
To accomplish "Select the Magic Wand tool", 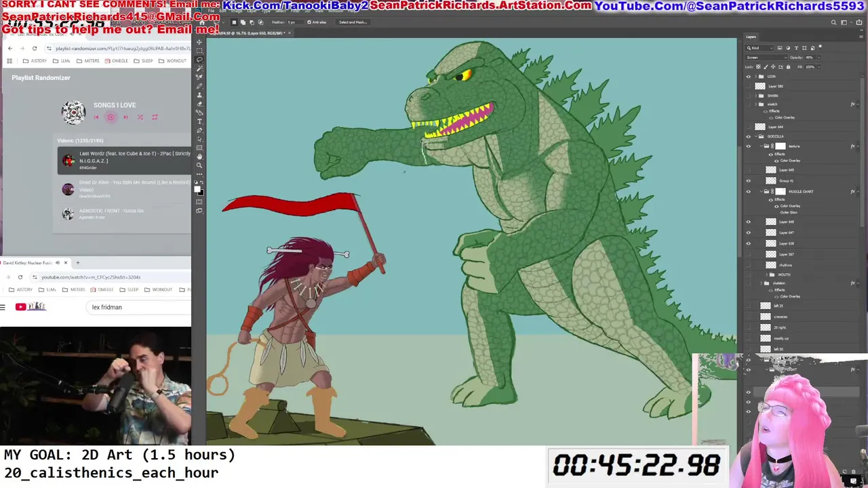I will point(199,68).
